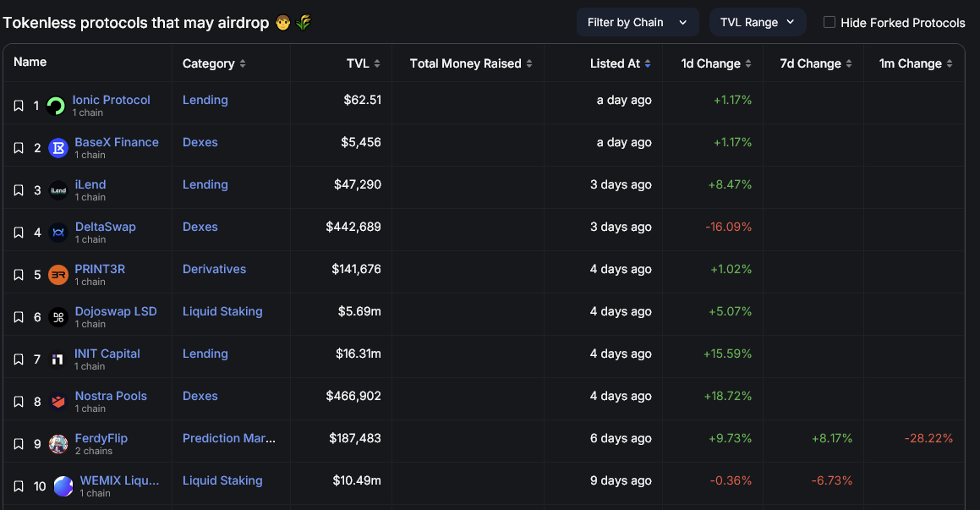This screenshot has width=980, height=510.
Task: Click the -6.73% 7d change value
Action: (x=832, y=480)
